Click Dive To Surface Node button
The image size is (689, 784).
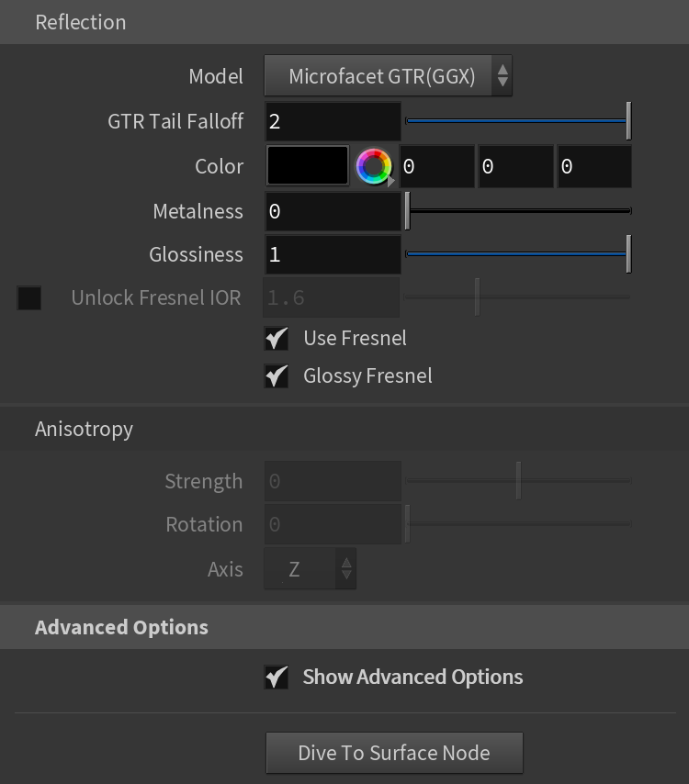click(394, 753)
